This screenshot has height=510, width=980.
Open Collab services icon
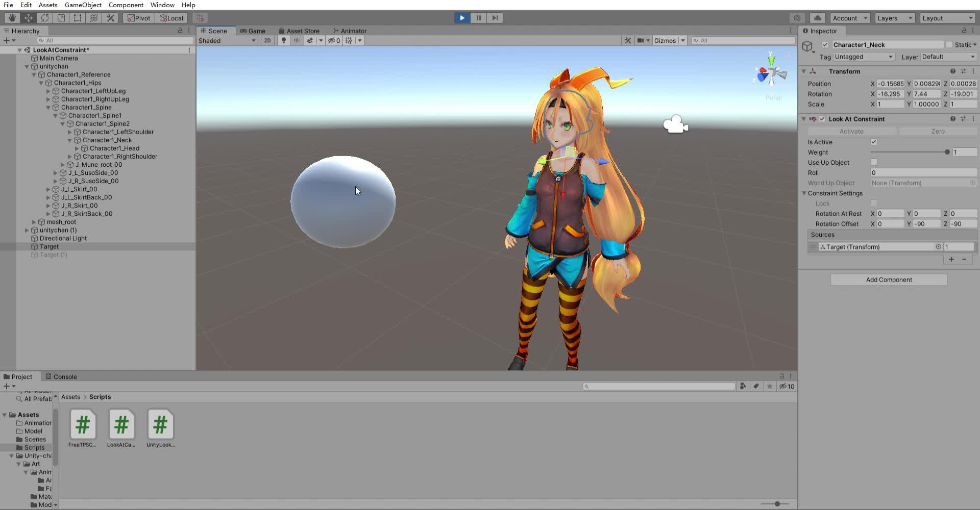coord(797,18)
